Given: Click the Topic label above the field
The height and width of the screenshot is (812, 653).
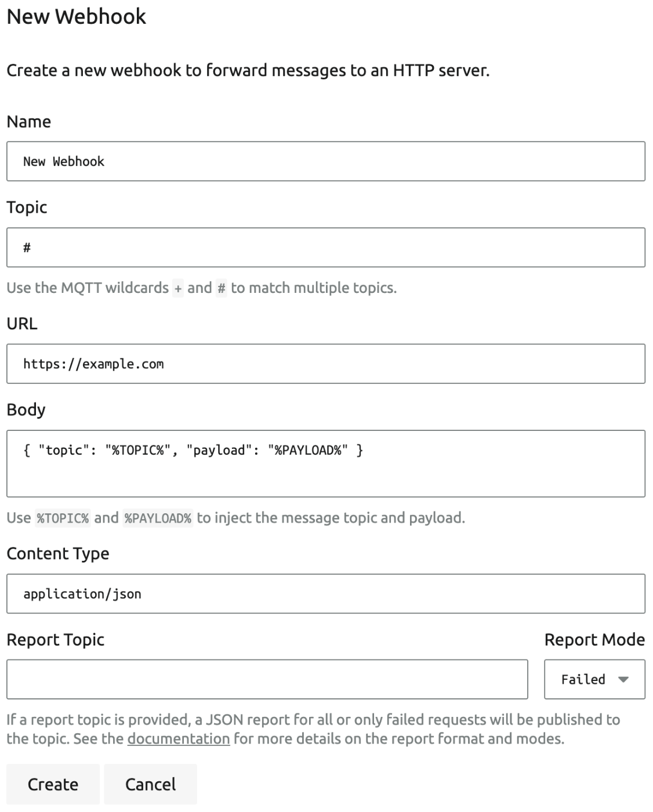Looking at the screenshot, I should click(x=27, y=208).
